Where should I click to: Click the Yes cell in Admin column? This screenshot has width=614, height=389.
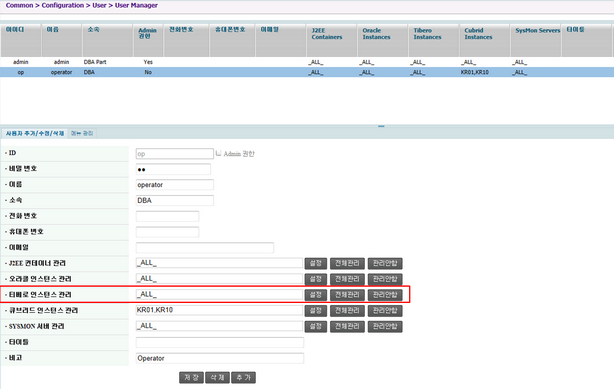pos(148,62)
